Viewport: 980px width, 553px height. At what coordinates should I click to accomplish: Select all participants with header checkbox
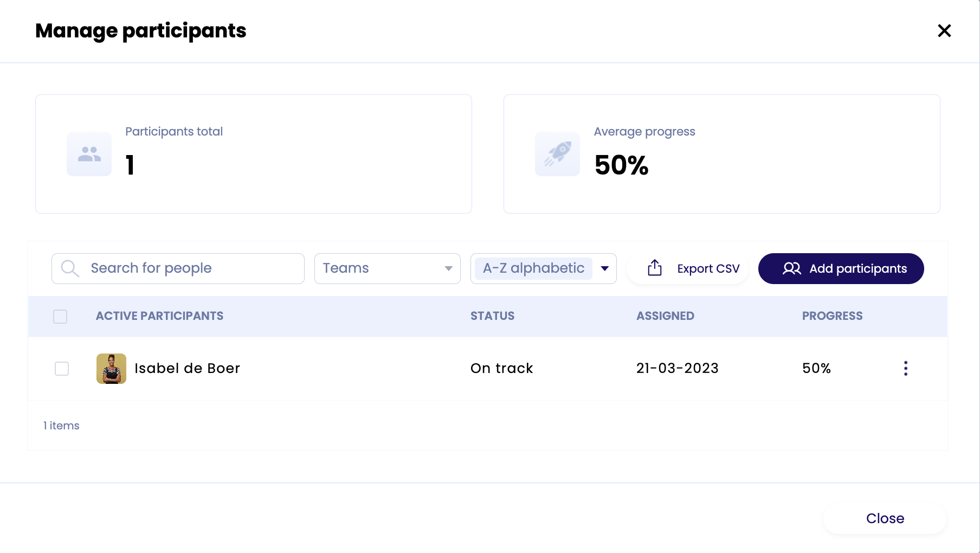coord(60,317)
